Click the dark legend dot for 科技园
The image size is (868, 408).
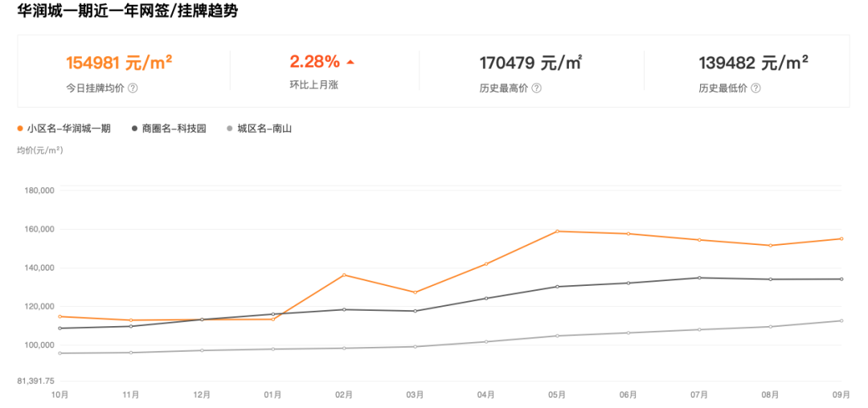136,129
